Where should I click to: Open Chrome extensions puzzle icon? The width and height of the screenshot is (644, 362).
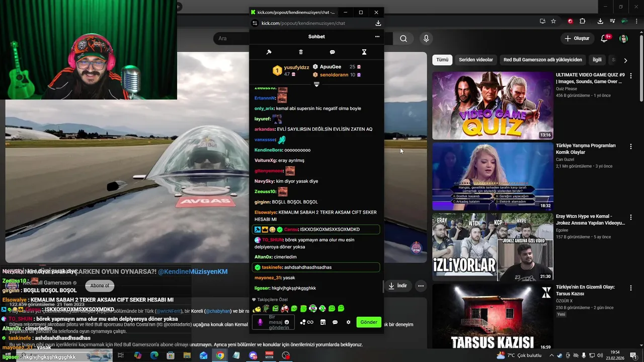click(583, 21)
